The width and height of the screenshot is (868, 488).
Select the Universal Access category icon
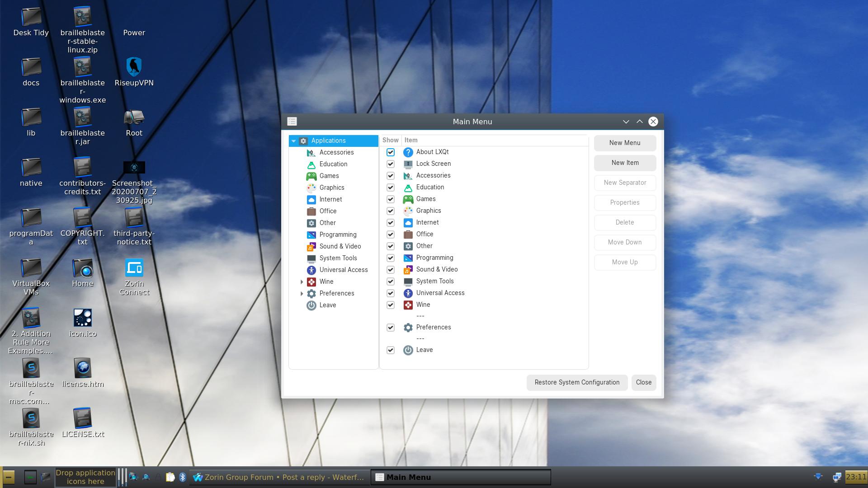point(311,269)
